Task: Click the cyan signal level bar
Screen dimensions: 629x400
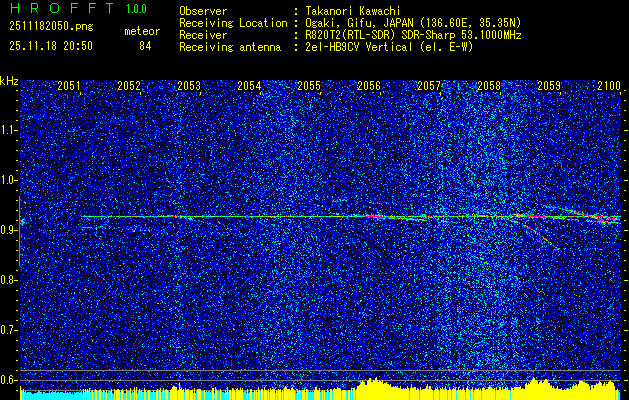Action: click(x=51, y=395)
